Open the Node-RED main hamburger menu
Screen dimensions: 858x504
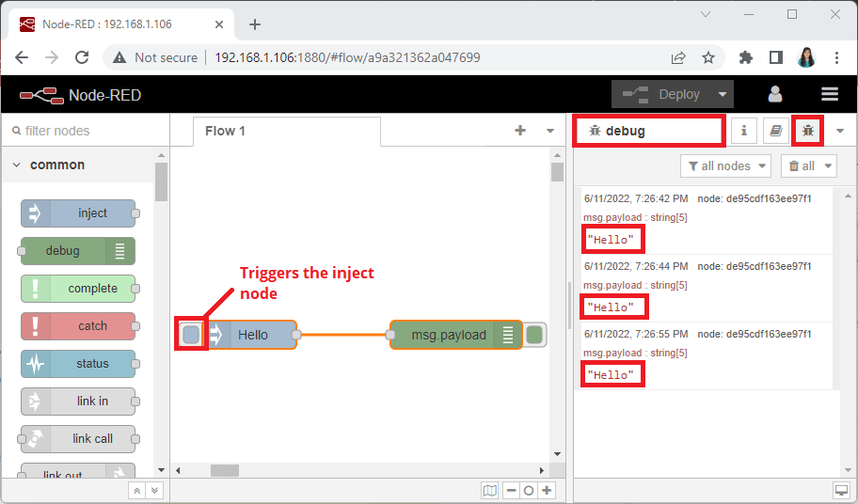(x=829, y=94)
